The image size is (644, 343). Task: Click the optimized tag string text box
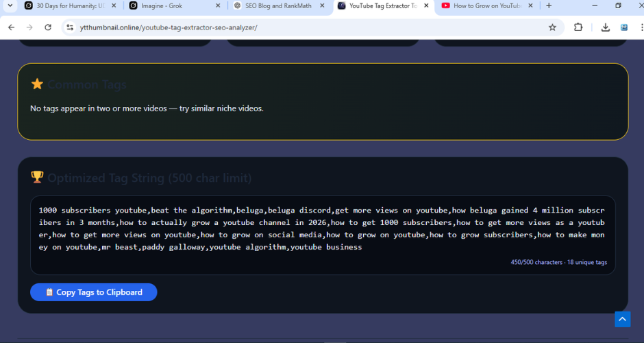(x=323, y=235)
